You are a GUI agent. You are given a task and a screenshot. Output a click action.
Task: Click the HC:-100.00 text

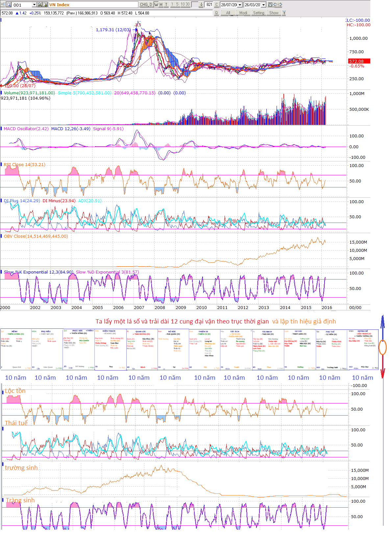point(358,25)
